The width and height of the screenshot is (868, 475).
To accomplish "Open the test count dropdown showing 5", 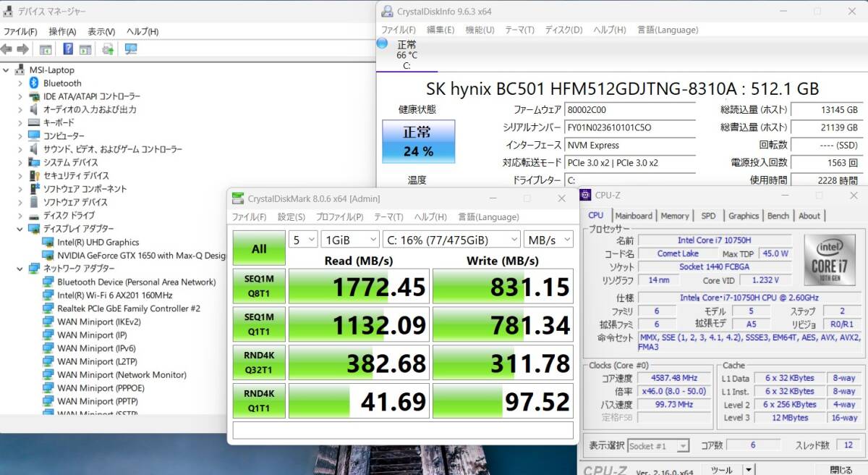I will [302, 240].
